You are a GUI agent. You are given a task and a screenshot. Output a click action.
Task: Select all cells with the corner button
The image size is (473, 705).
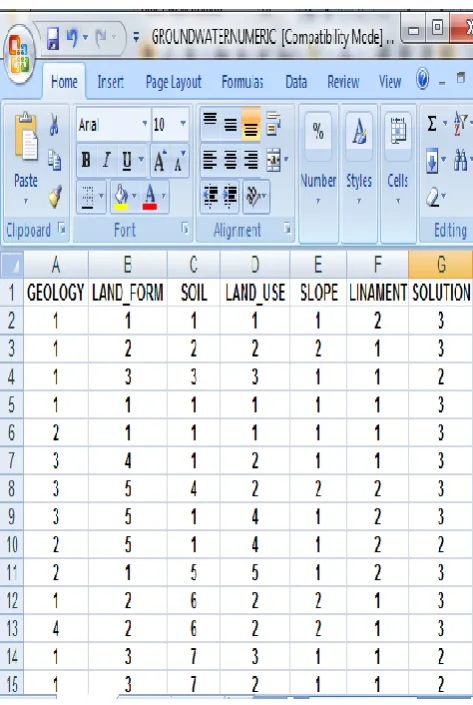12,265
